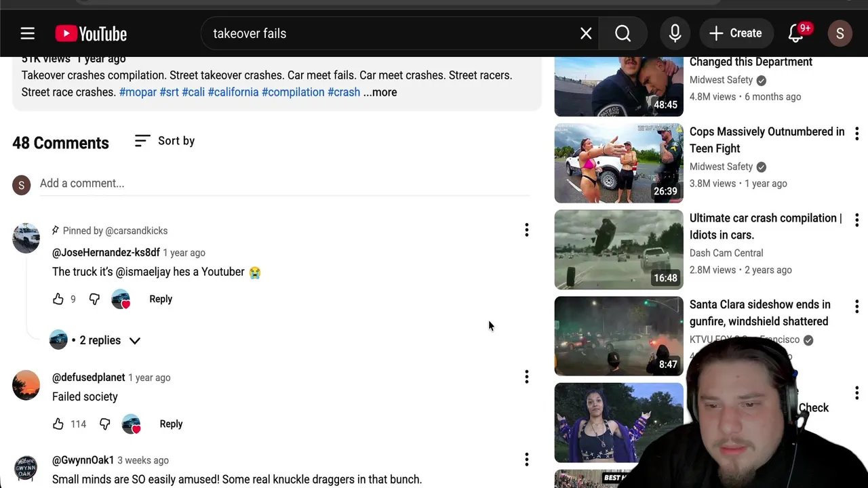Open the #srt hashtag
Image resolution: width=868 pixels, height=488 pixels.
point(169,92)
